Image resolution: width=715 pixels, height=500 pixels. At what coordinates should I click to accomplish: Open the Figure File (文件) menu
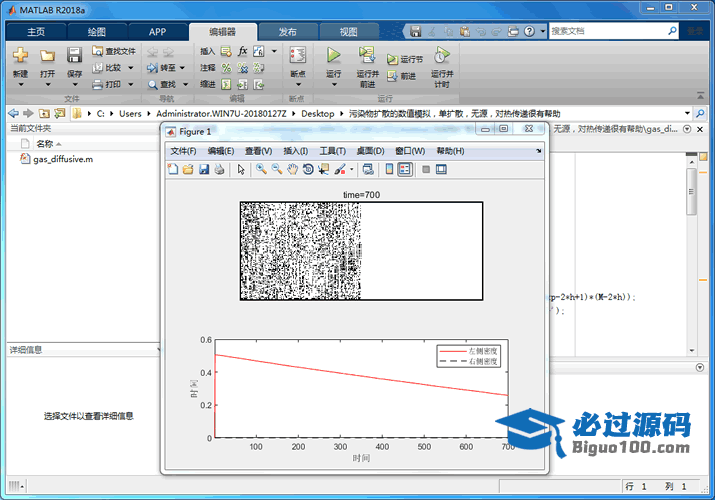click(x=183, y=151)
